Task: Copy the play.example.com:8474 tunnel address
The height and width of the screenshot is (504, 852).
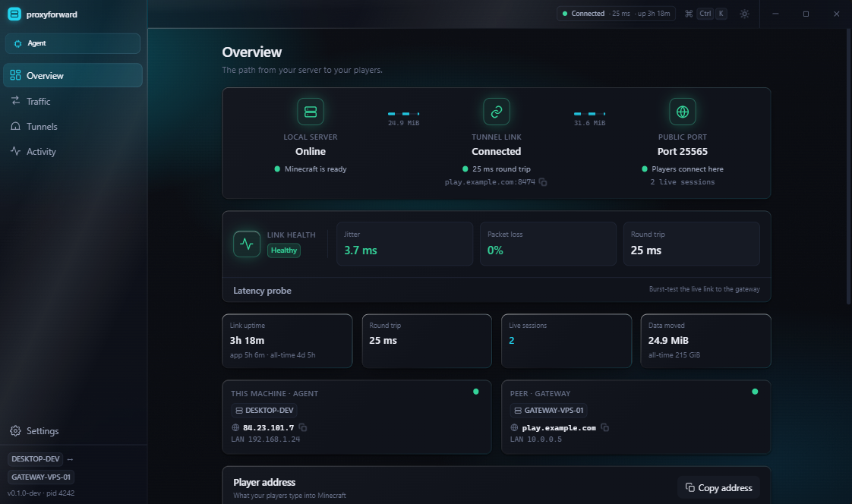Action: click(x=543, y=182)
